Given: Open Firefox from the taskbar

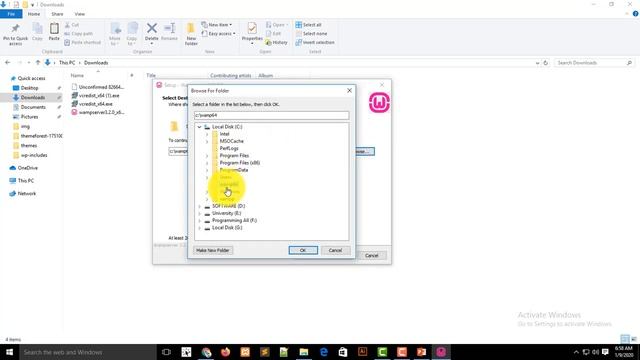Looking at the screenshot, I should click(225, 352).
